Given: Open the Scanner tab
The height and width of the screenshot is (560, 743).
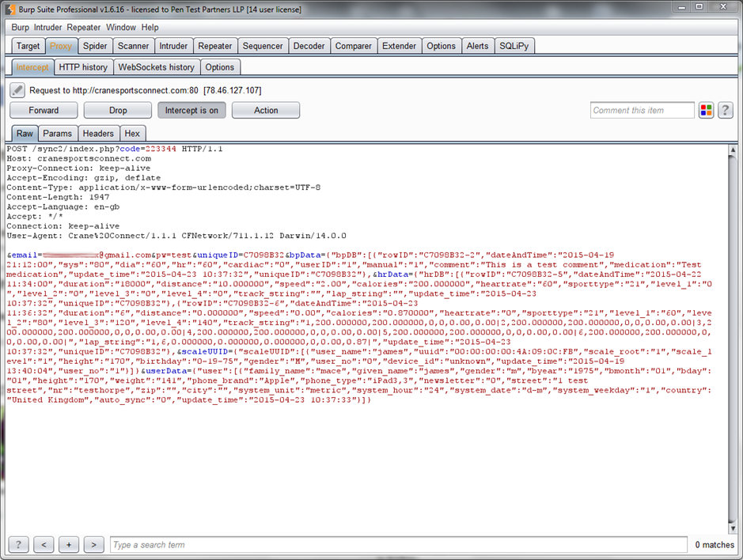Looking at the screenshot, I should (x=133, y=46).
